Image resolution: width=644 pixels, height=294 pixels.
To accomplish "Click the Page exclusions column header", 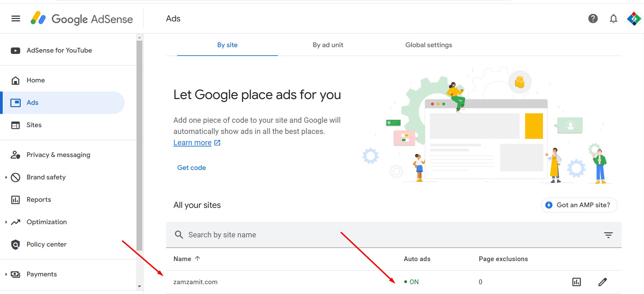I will coord(503,259).
